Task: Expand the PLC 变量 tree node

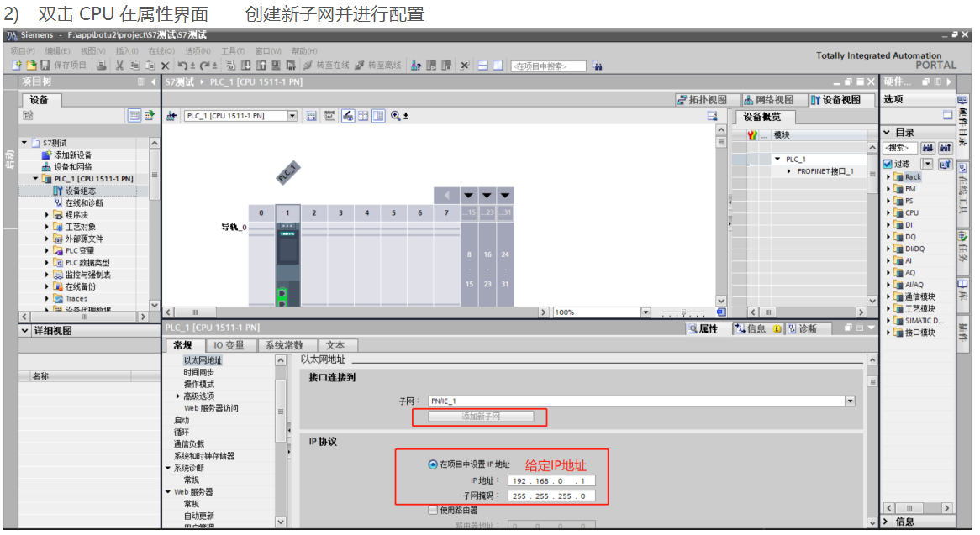Action: click(x=46, y=250)
